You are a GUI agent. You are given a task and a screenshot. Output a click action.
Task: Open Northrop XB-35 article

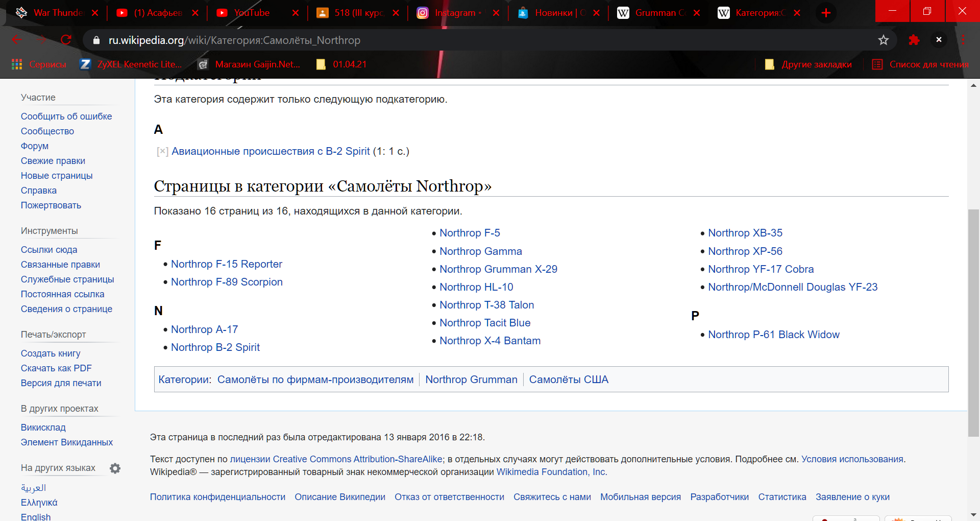745,233
